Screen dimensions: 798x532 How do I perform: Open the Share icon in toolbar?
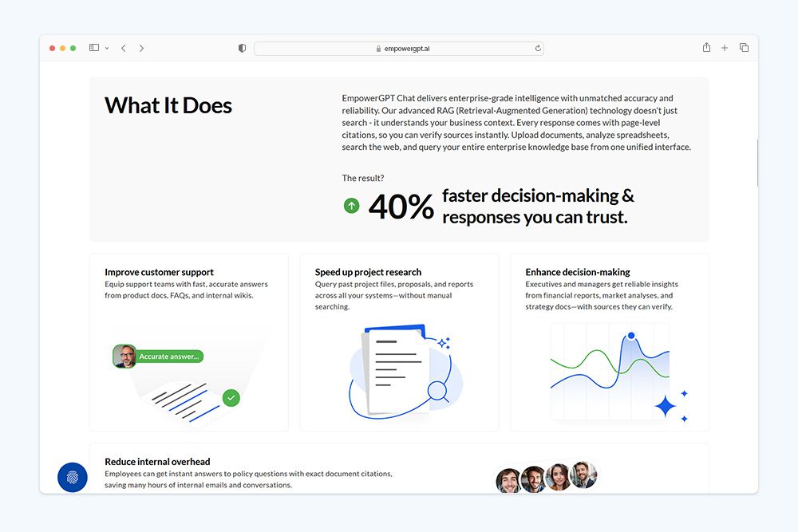pyautogui.click(x=706, y=47)
